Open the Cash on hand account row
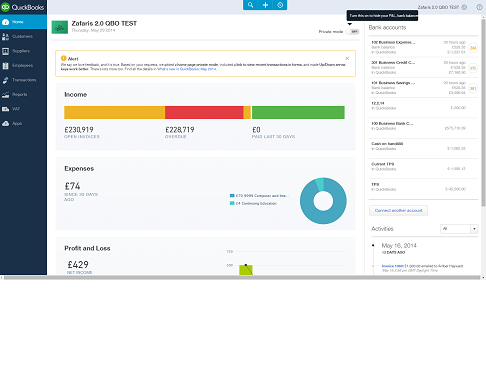Viewport: 486px width, 365px height. tap(423, 148)
